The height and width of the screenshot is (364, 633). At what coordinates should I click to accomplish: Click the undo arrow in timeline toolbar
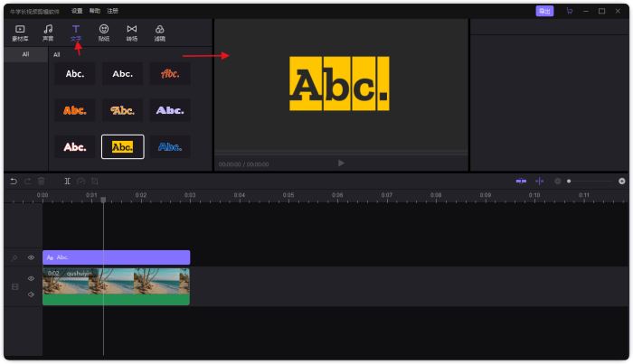[x=14, y=182]
